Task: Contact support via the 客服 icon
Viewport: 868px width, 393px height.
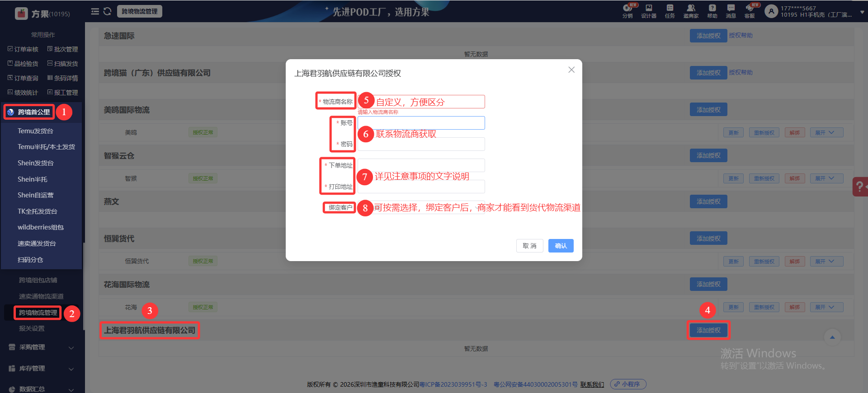Action: click(x=750, y=11)
